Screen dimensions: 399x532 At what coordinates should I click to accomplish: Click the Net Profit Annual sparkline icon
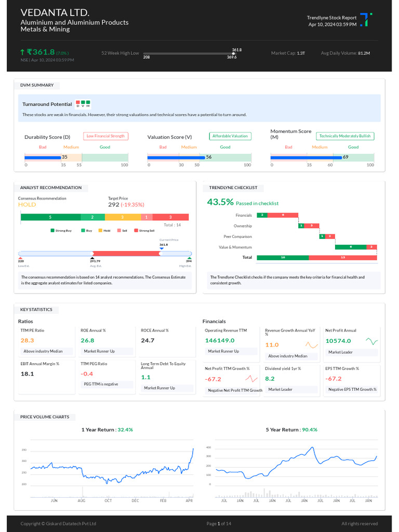pos(371,341)
